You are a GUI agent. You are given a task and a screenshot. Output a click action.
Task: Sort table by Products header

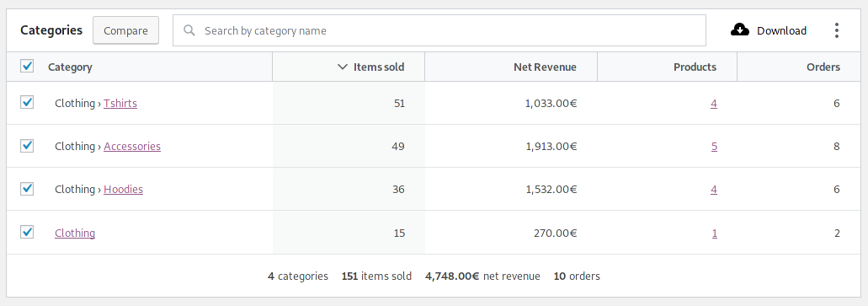point(695,67)
